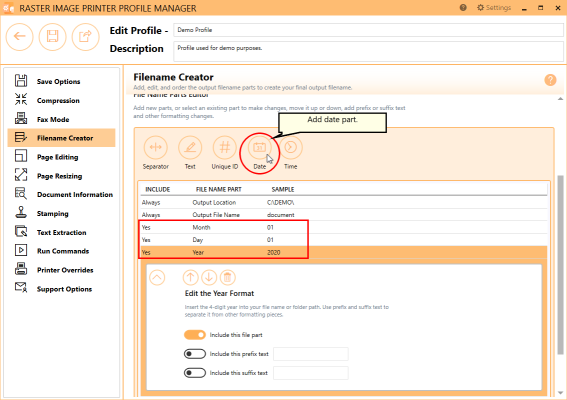The width and height of the screenshot is (567, 400).
Task: Select the Day file name part row
Action: click(344, 240)
